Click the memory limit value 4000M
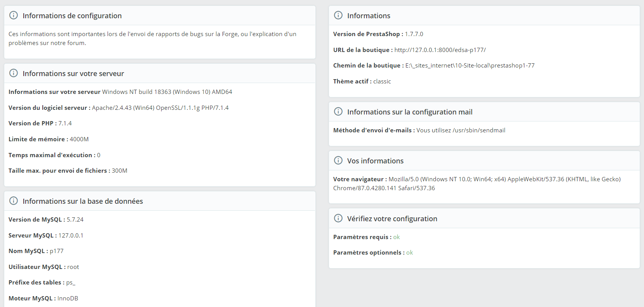Viewport: 644px width, 307px height. 79,139
